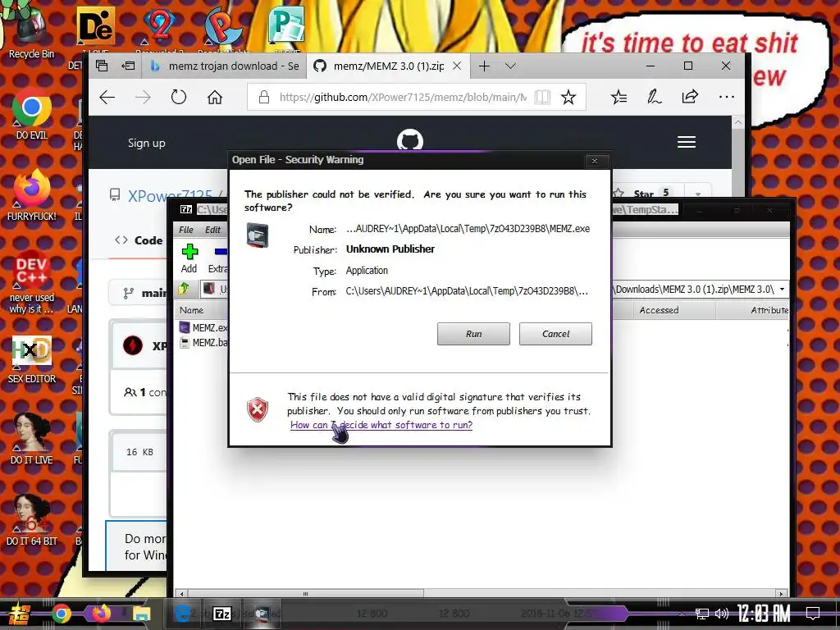Open the Edge settings and more menu
Image resolution: width=840 pixels, height=630 pixels.
(x=727, y=97)
